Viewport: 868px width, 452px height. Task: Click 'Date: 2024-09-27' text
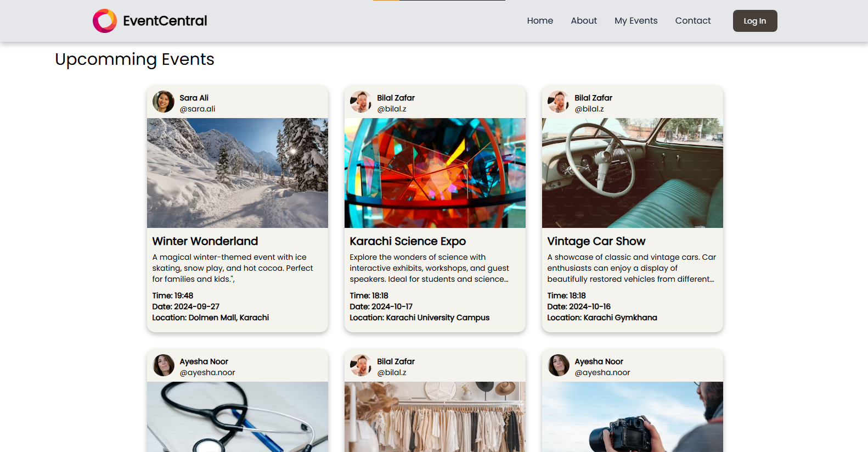pyautogui.click(x=186, y=306)
